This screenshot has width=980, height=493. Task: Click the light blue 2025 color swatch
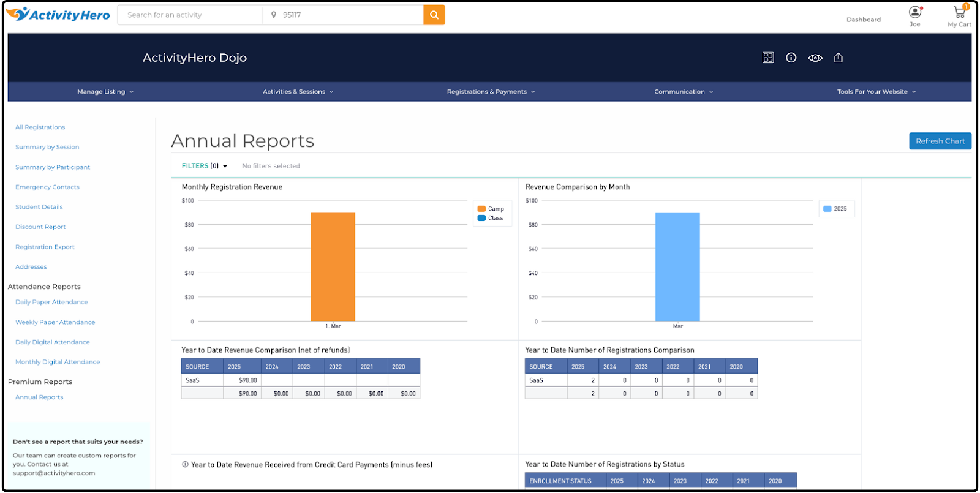point(827,209)
